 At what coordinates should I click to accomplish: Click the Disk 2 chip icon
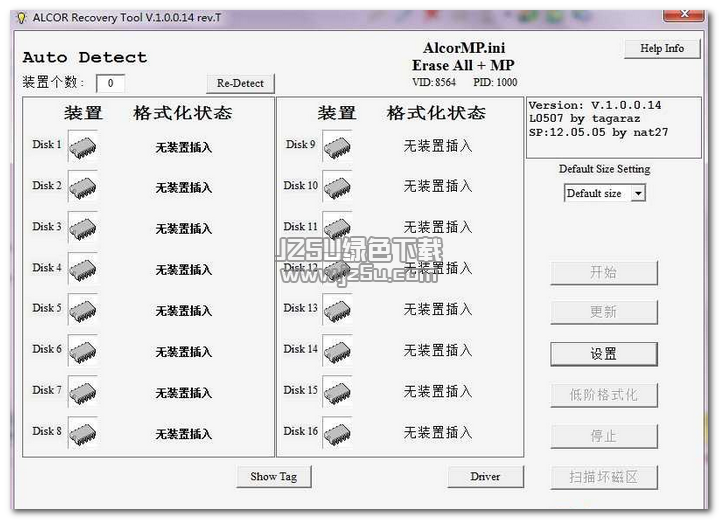83,187
